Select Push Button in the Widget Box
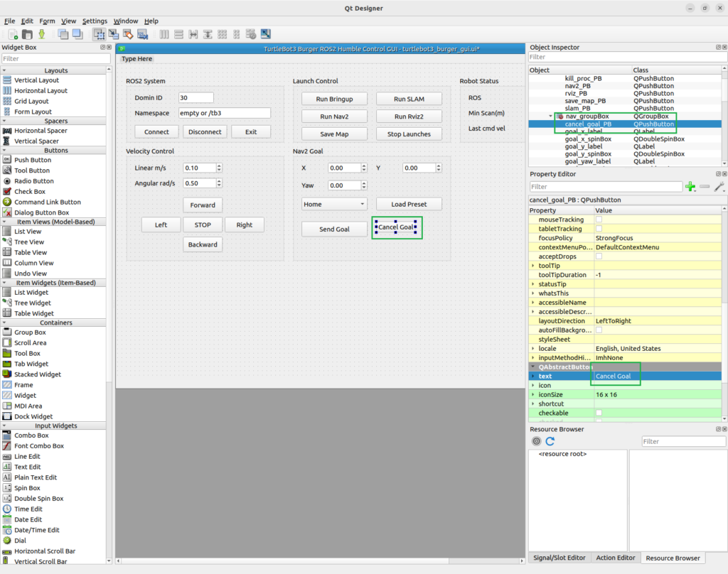The height and width of the screenshot is (574, 728). click(x=33, y=160)
